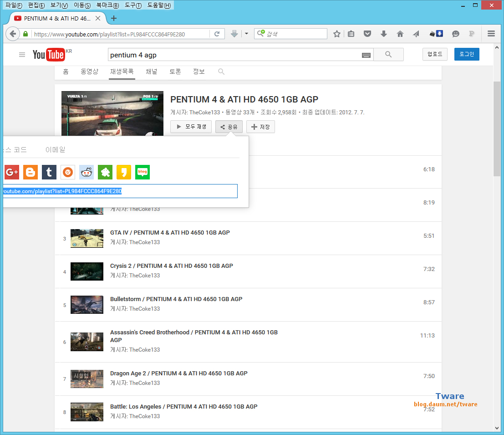Click the 모두 재생 play all button

[x=191, y=127]
